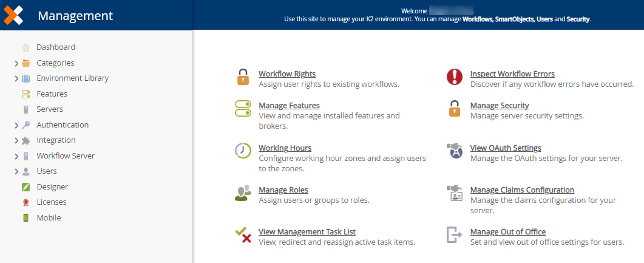Select the Authentication label in sidebar
Screen dimensions: 644x263
pyautogui.click(x=63, y=125)
